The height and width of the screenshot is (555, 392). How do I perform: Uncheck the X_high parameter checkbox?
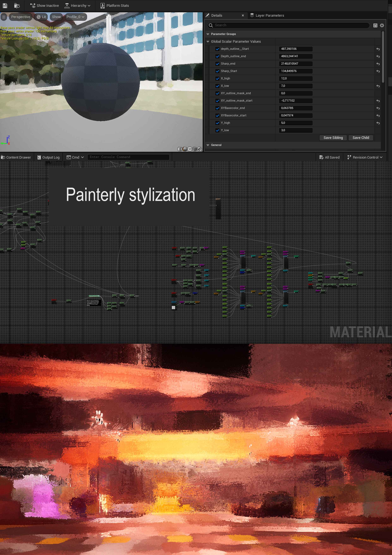(x=217, y=79)
